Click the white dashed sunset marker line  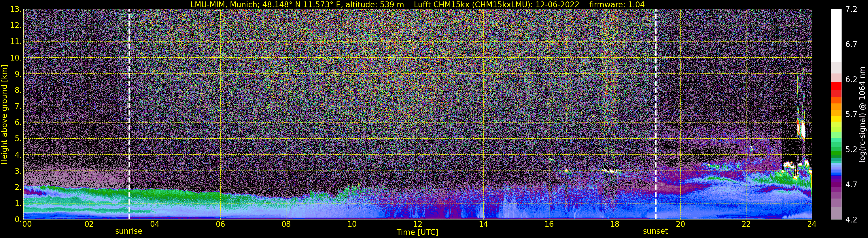tap(656, 114)
